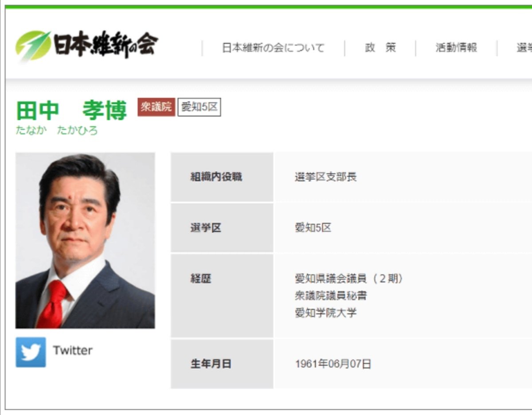Select the name heading 田中 孝博

[71, 110]
